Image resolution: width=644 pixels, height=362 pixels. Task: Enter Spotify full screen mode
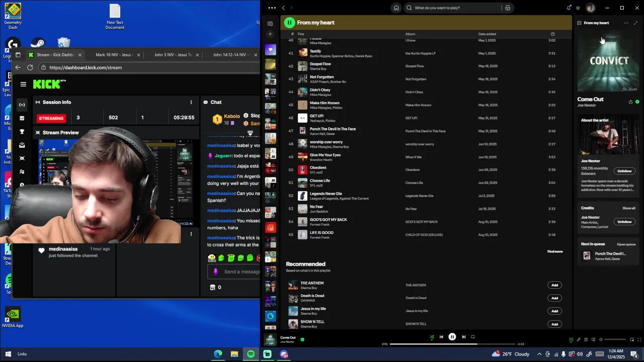coord(639,339)
